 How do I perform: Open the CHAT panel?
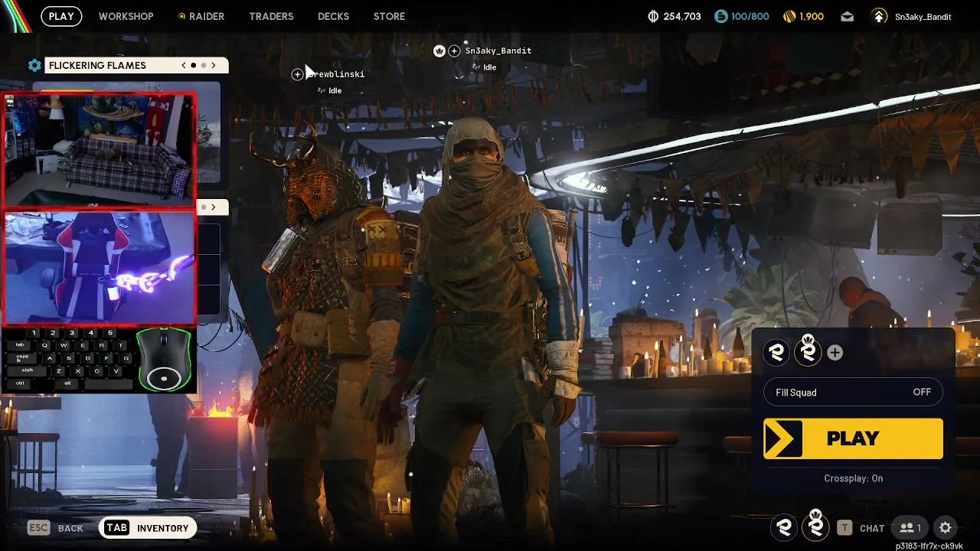872,528
